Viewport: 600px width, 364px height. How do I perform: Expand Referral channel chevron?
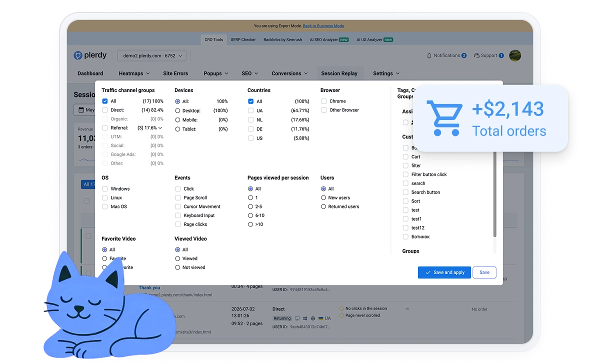click(x=160, y=128)
